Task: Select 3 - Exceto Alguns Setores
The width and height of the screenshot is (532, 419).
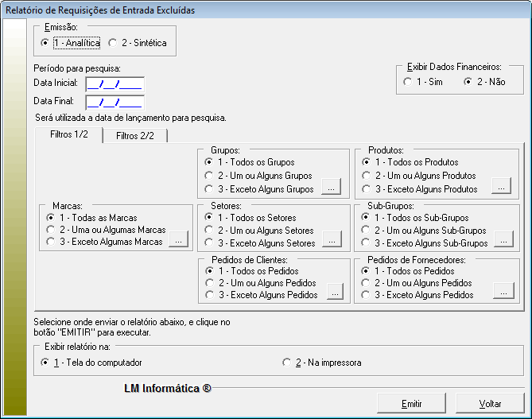Action: pyautogui.click(x=208, y=242)
